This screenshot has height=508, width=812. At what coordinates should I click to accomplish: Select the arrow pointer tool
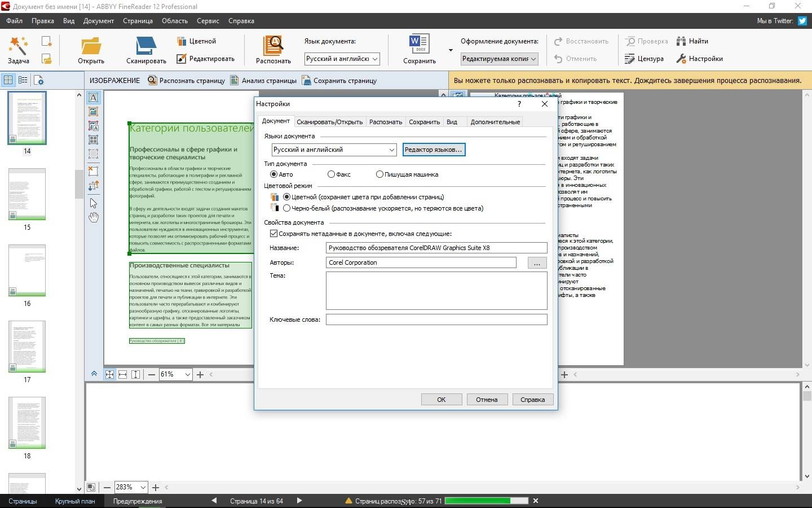94,203
